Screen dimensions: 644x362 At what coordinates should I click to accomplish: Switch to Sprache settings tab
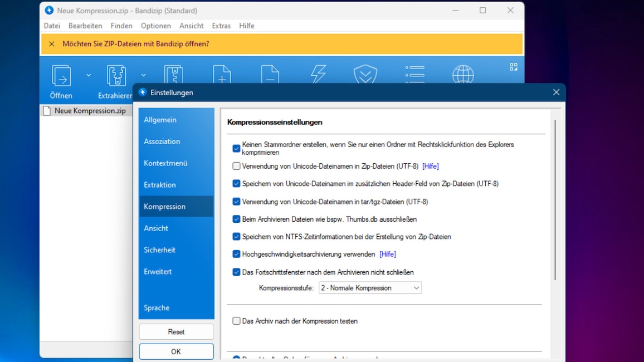(176, 308)
